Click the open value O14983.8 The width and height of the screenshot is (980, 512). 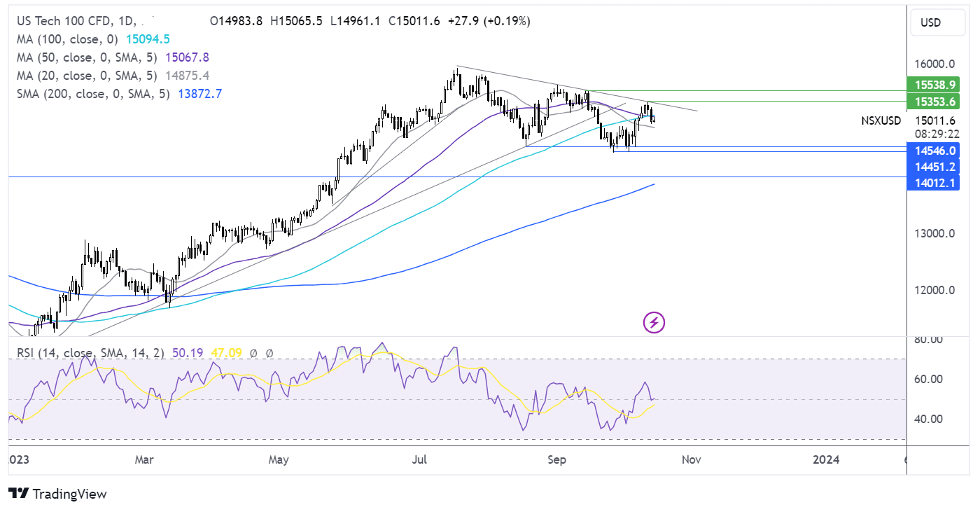[237, 21]
